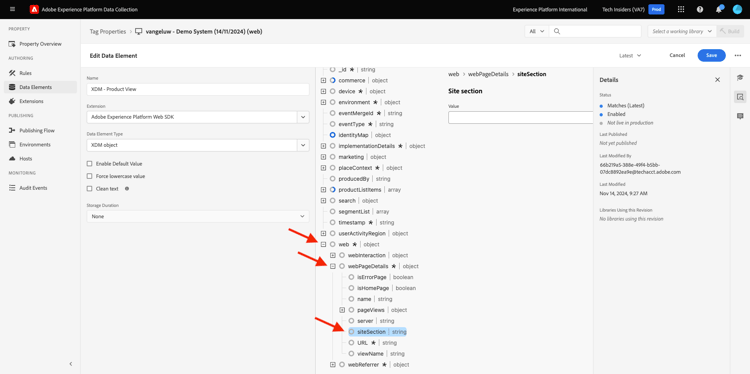Select the eventType radio circle
The height and width of the screenshot is (374, 750).
point(333,124)
